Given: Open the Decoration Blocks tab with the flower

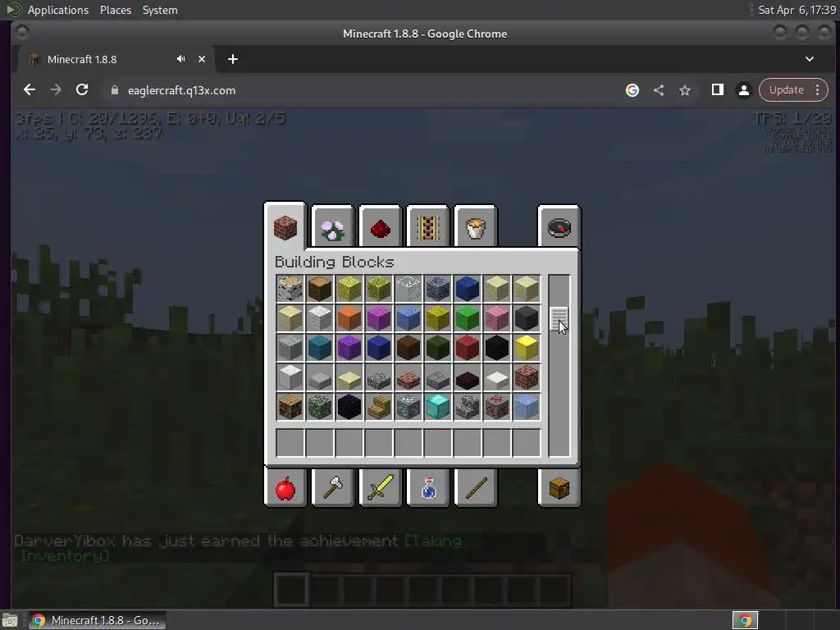Looking at the screenshot, I should coord(333,227).
